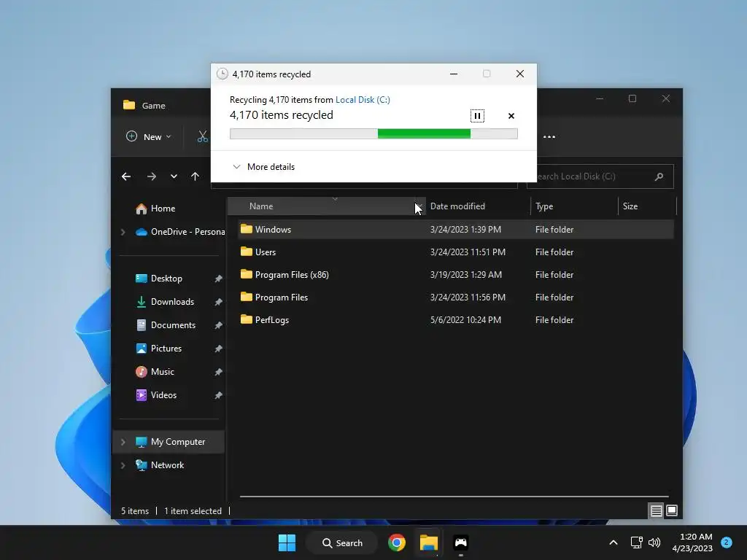Open the recent locations dropdown chevron
This screenshot has height=560, width=747.
pos(174,176)
